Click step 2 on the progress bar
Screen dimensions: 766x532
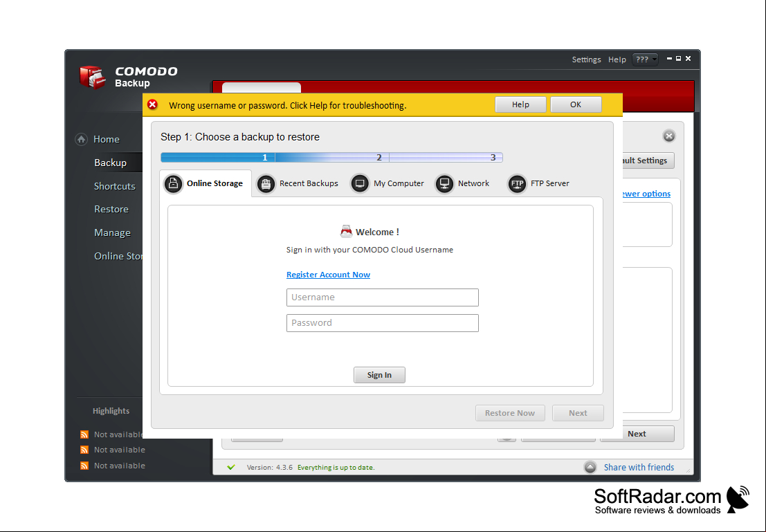click(x=379, y=157)
